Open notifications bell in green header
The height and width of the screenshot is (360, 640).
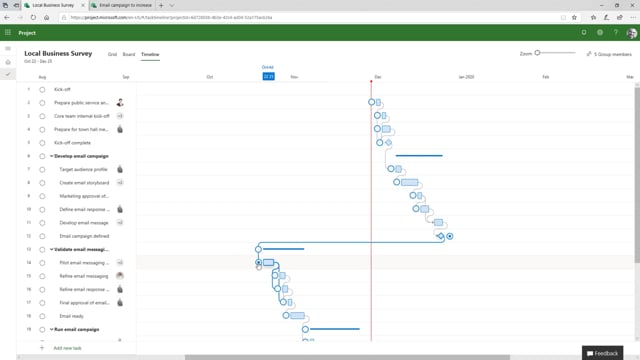pos(584,33)
